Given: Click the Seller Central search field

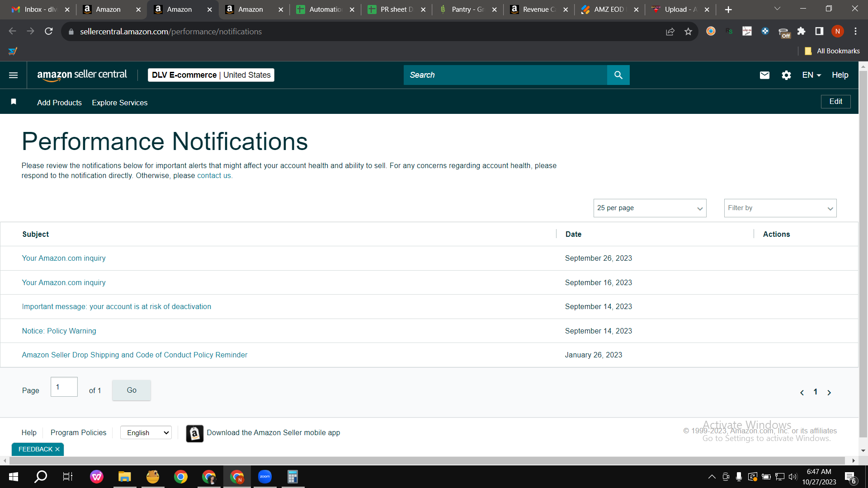Looking at the screenshot, I should tap(505, 75).
